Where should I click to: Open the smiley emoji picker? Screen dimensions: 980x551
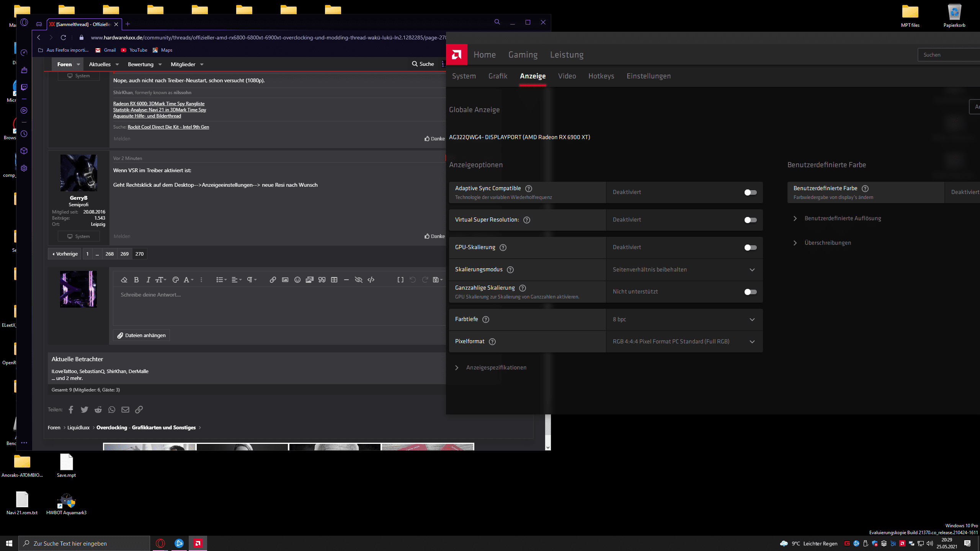tap(297, 280)
